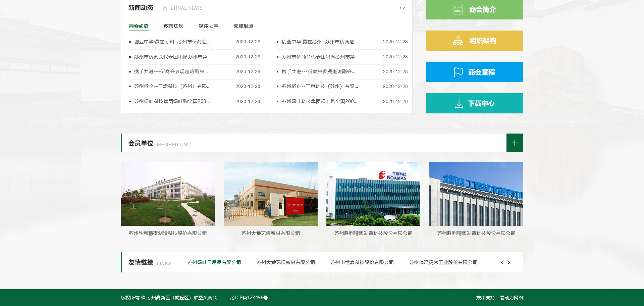The width and height of the screenshot is (644, 306).
Task: Open the 商会动态 tab
Action: [139, 26]
